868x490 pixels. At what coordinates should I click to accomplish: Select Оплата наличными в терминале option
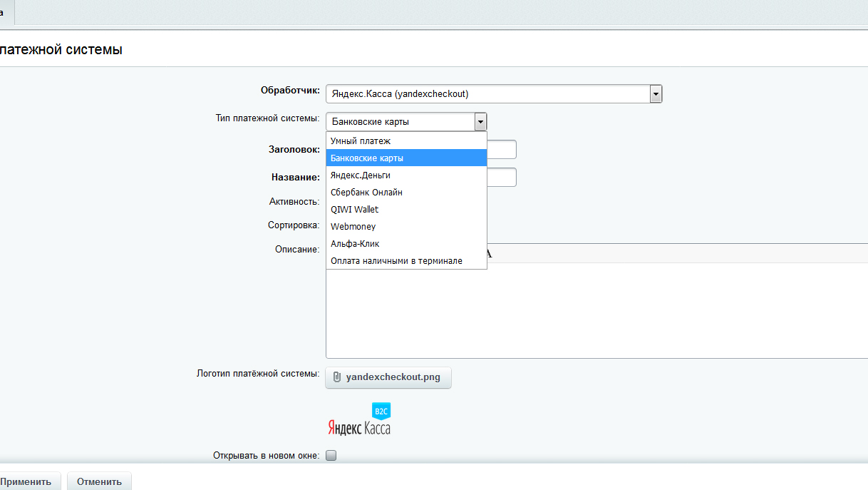406,260
